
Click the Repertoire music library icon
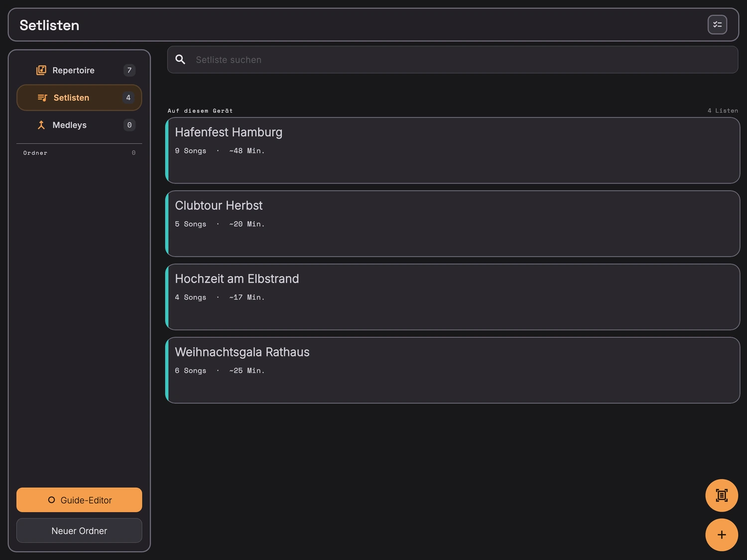point(41,70)
